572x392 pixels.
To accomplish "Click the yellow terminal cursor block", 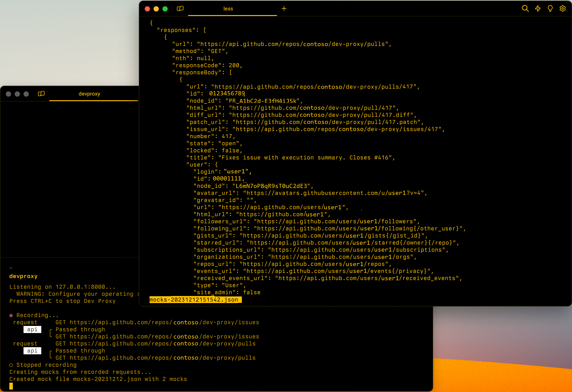I will pos(11,386).
